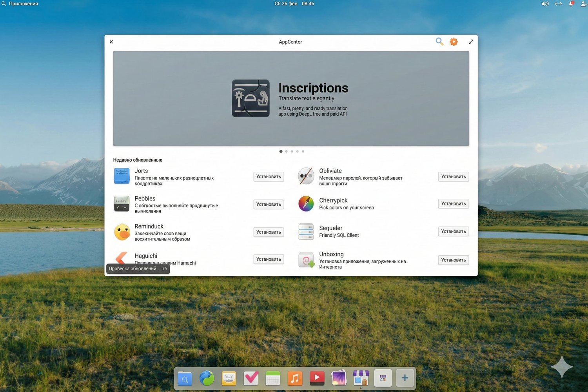This screenshot has width=588, height=392.
Task: Open the AppCenter search magnifier
Action: [x=439, y=42]
